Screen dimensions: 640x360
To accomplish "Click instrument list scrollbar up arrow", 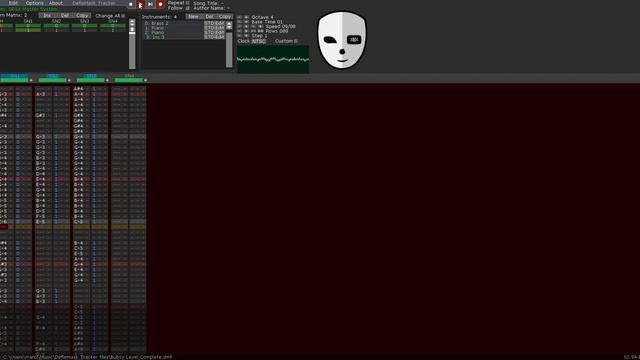I will coord(229,24).
